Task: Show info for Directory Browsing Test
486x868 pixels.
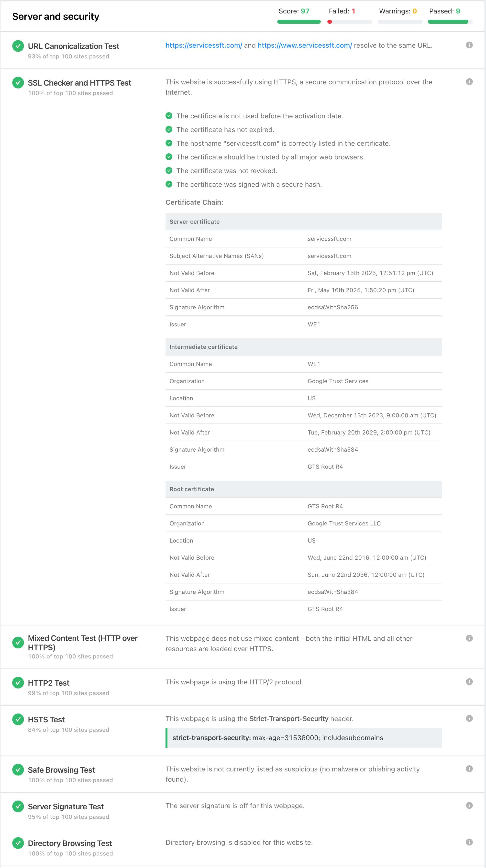Action: click(469, 842)
